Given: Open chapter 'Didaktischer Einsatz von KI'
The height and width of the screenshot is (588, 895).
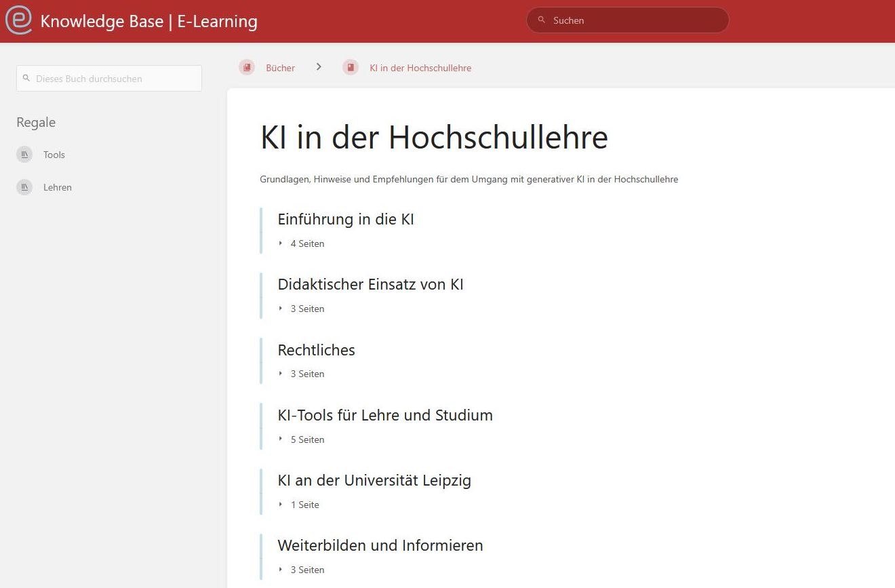Looking at the screenshot, I should [371, 284].
